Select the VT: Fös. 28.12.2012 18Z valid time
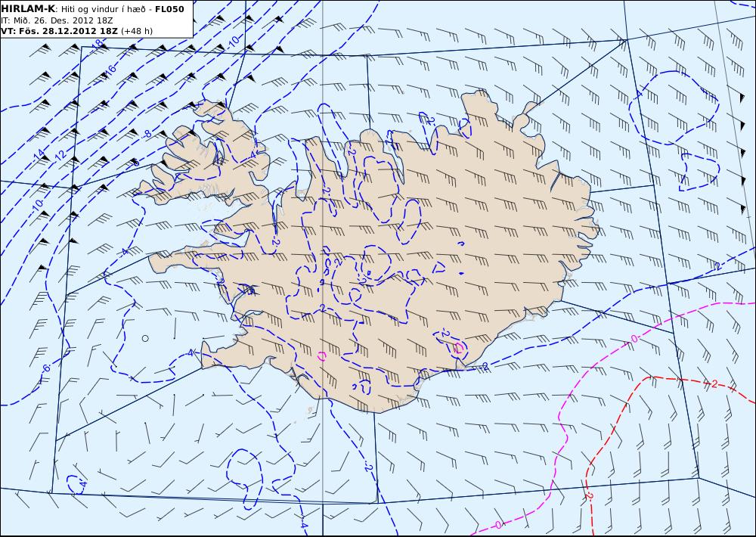 click(59, 31)
